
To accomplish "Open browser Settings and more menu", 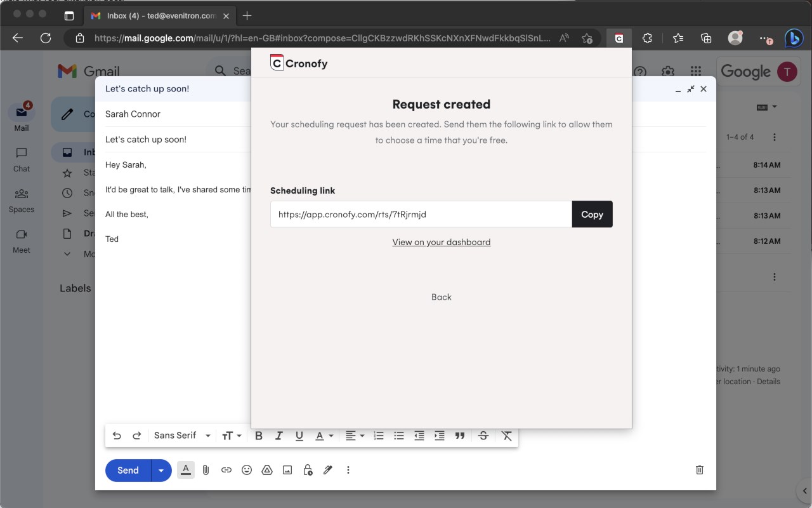I will [765, 38].
